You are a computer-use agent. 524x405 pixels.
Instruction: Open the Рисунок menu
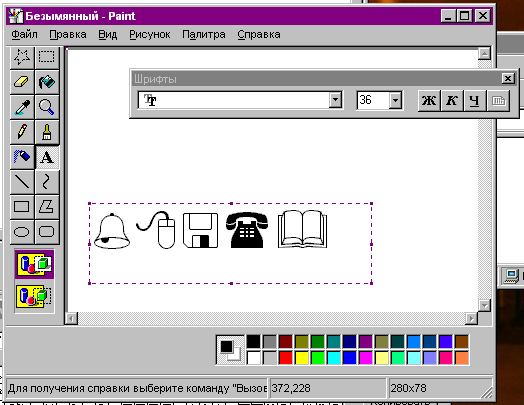pyautogui.click(x=150, y=34)
